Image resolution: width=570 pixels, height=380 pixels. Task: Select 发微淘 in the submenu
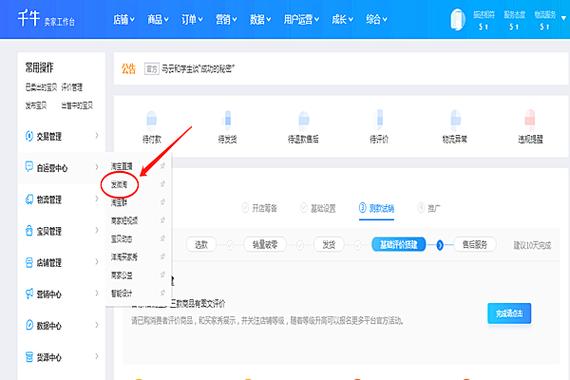(119, 185)
